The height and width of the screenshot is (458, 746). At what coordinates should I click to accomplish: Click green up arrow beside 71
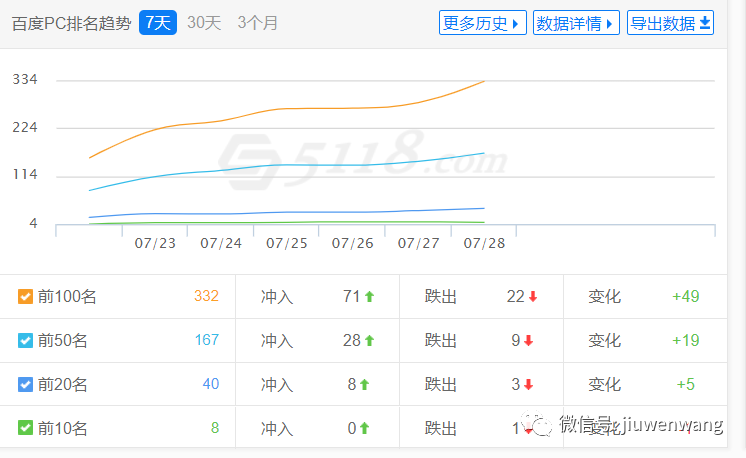pyautogui.click(x=369, y=297)
